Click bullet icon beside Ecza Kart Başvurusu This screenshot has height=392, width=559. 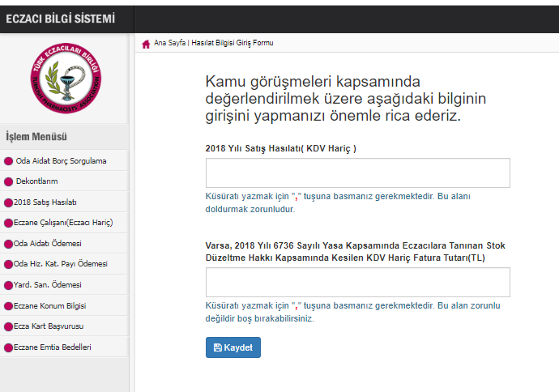coord(9,326)
